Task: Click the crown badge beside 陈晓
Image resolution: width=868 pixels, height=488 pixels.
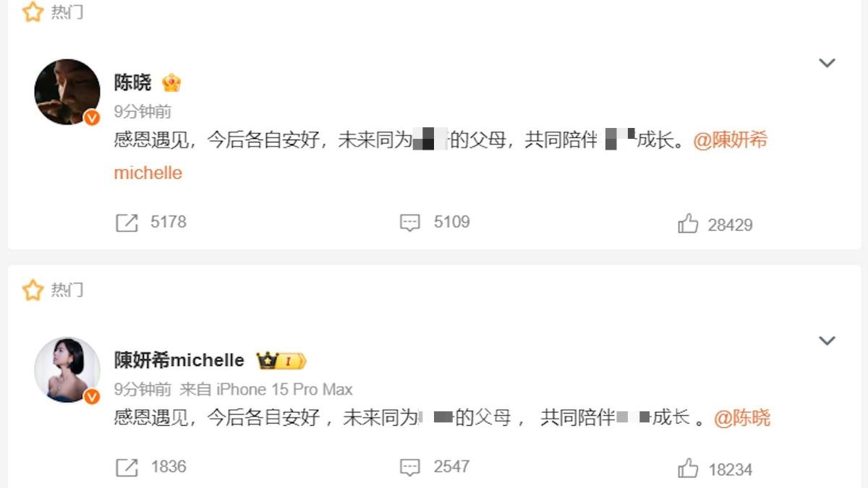Action: pos(171,82)
